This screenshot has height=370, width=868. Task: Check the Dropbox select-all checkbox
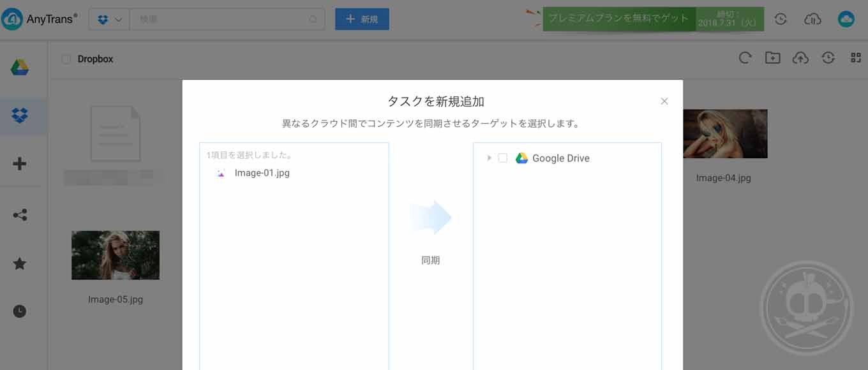66,59
